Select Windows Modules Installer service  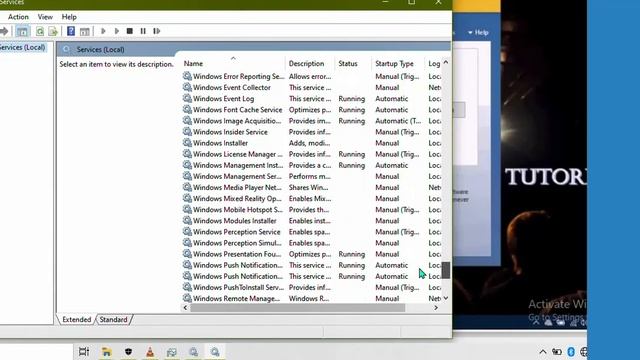[x=311, y=220]
